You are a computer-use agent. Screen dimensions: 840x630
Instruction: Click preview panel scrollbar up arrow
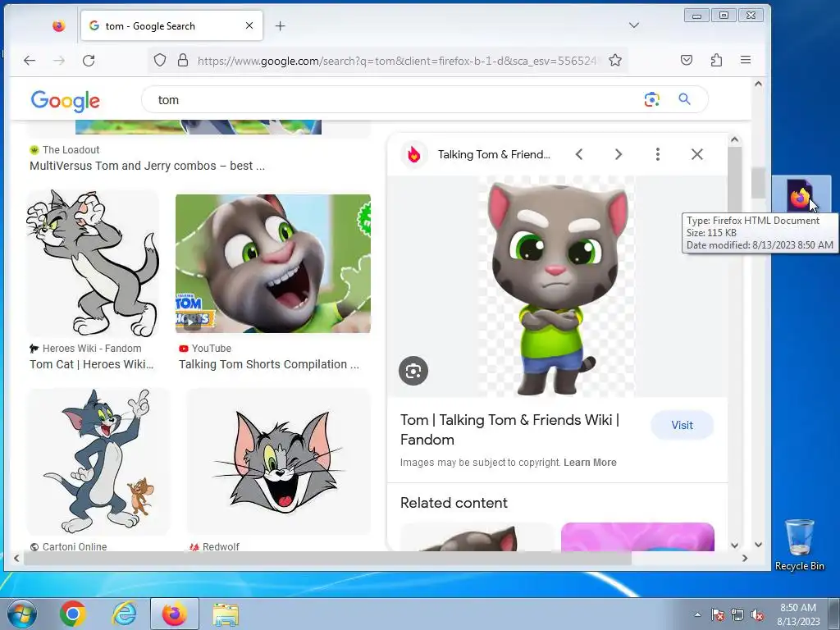734,139
